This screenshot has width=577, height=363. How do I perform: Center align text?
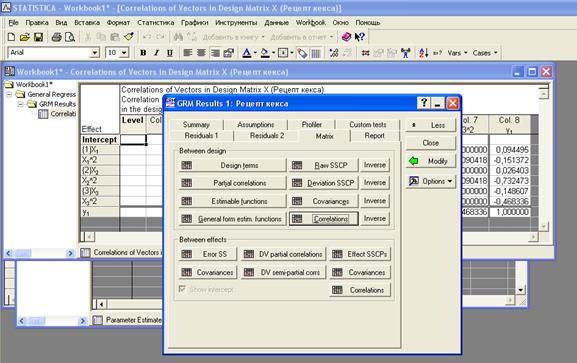(201, 53)
